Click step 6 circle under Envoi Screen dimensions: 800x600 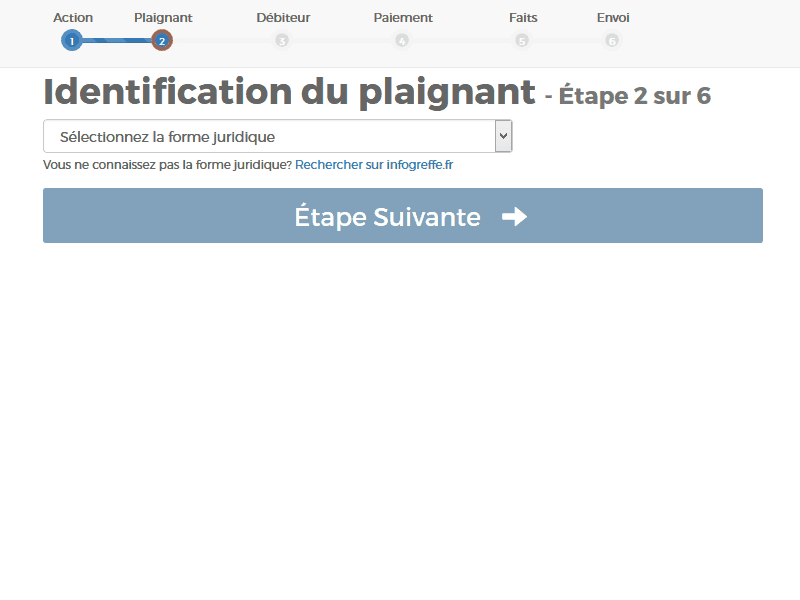(612, 41)
